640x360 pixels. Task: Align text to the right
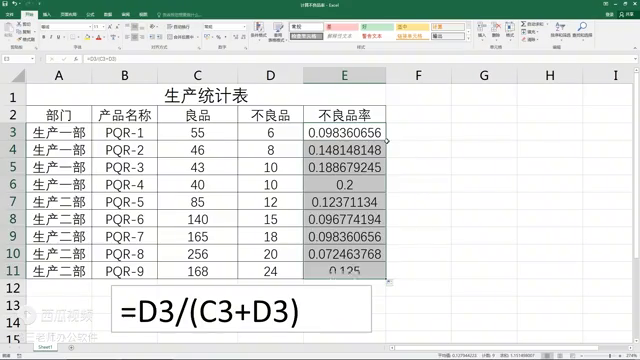pyautogui.click(x=142, y=37)
